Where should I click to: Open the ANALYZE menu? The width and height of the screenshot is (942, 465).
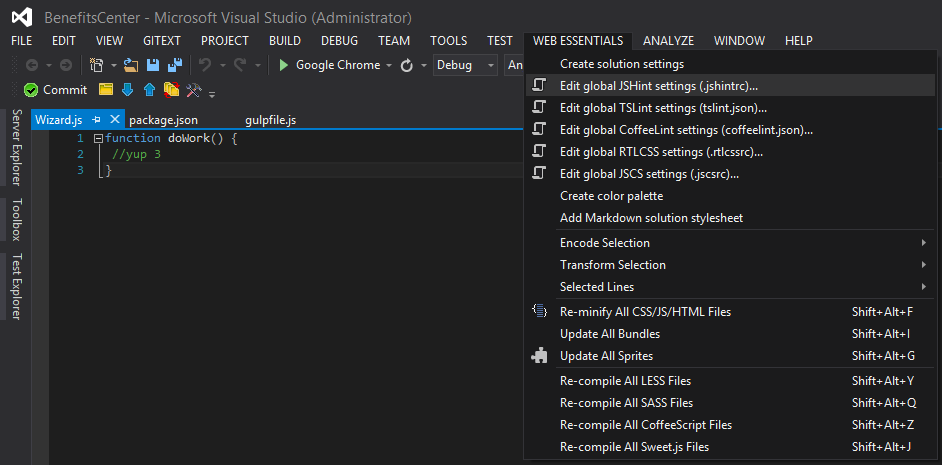668,41
